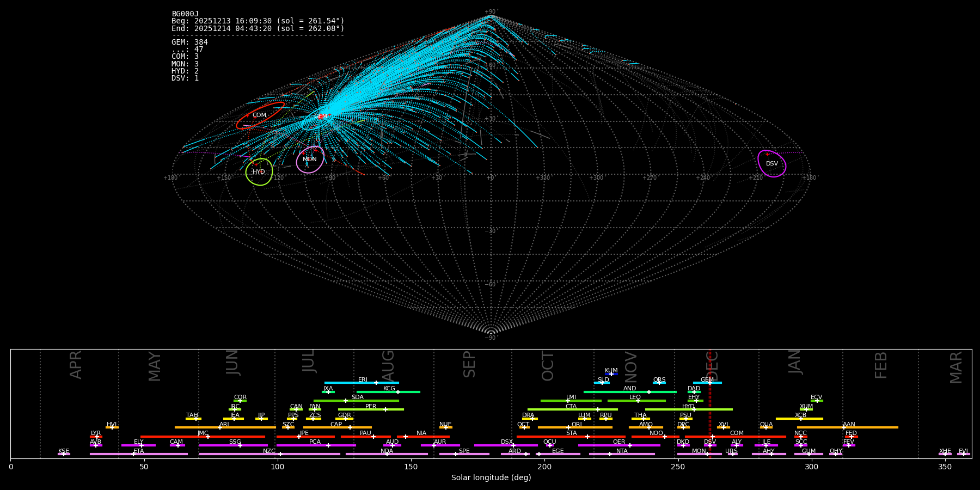Click the QUA shower label in timeline
The image size is (980, 490).
pos(766,425)
